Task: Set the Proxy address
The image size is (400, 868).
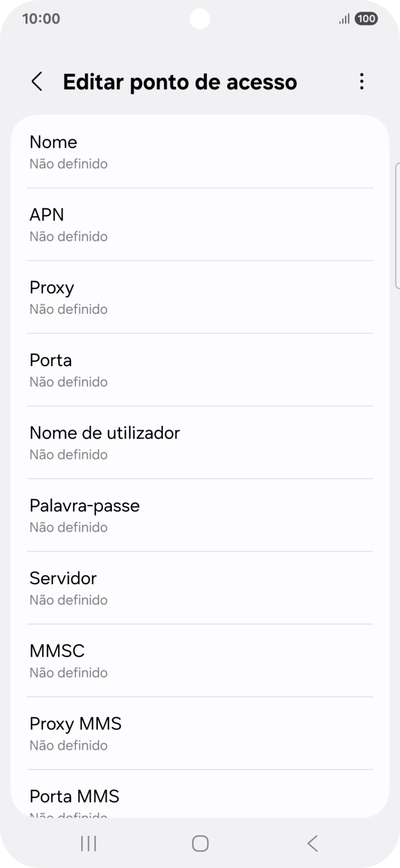Action: (199, 296)
